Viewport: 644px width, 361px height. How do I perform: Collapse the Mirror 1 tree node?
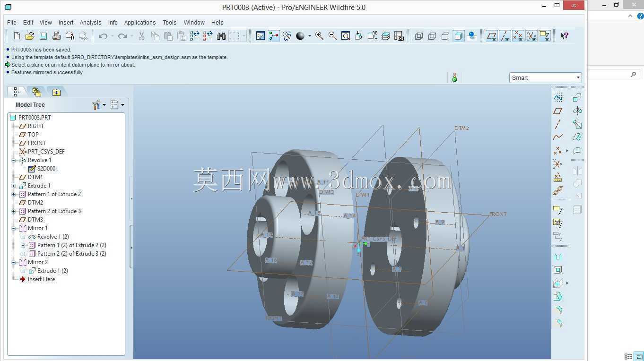[x=14, y=228]
